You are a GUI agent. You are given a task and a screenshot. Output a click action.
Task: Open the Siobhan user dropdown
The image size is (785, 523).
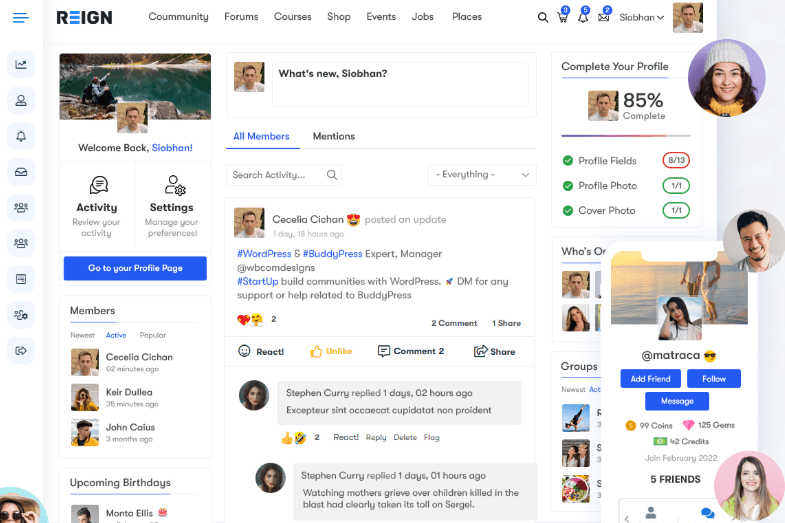pos(641,18)
